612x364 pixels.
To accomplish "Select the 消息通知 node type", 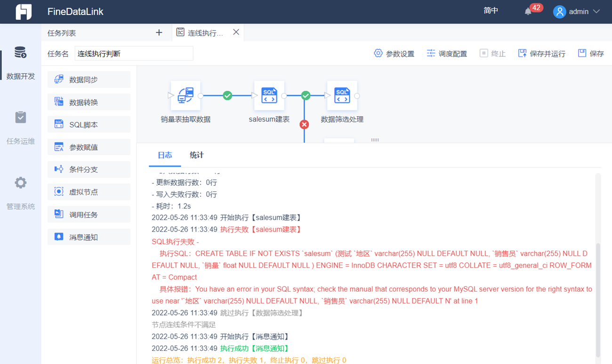I will [89, 237].
